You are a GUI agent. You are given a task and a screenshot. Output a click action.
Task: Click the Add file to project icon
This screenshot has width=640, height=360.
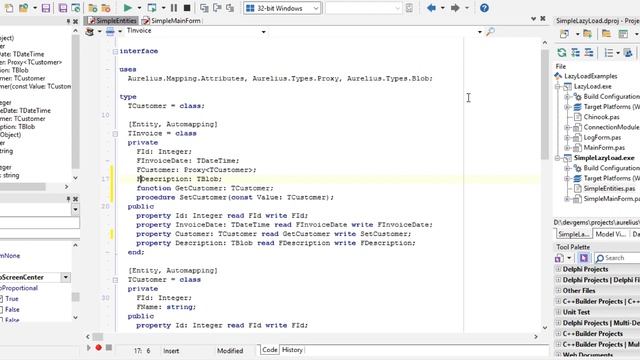point(93,8)
